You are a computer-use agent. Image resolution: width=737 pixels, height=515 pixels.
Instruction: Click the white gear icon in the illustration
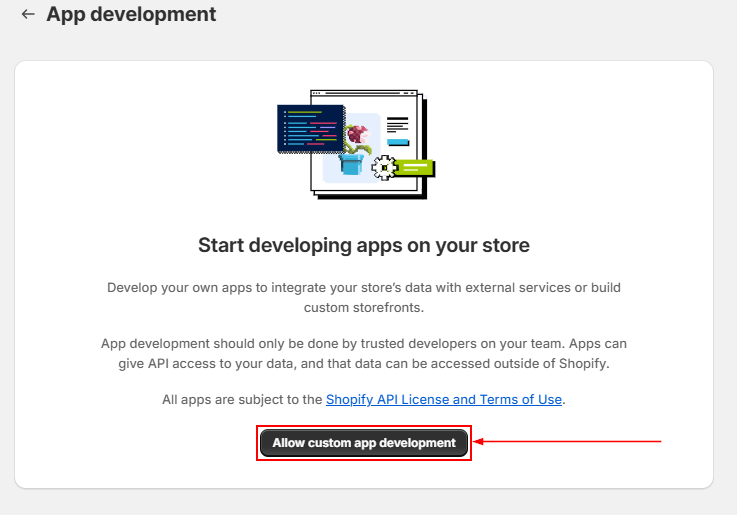[x=384, y=167]
